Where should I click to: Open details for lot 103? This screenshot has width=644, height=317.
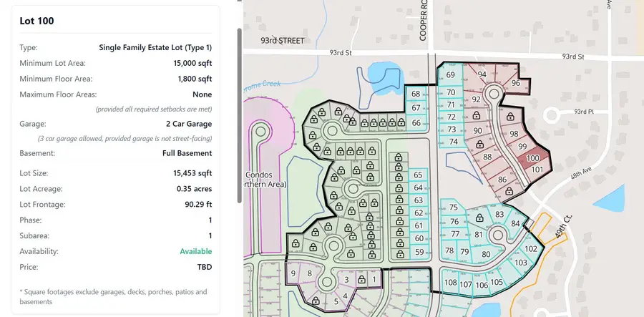point(520,263)
